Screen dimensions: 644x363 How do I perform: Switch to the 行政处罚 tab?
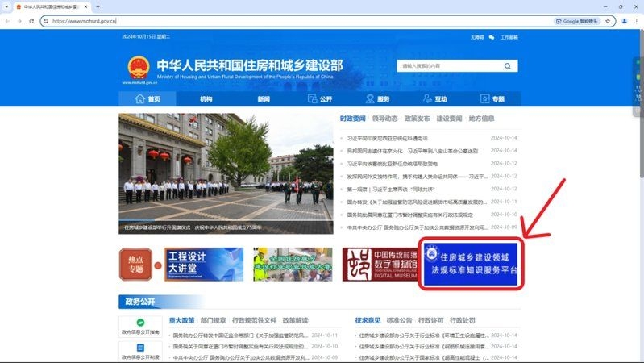[x=463, y=321]
